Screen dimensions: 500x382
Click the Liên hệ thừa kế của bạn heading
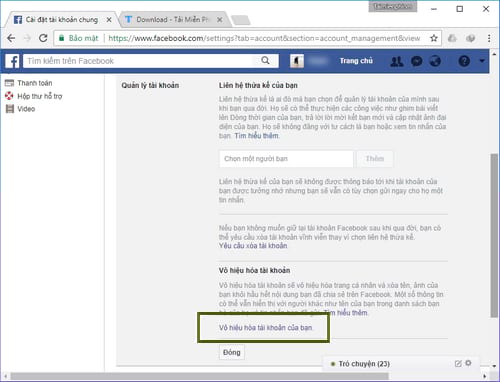pos(258,85)
